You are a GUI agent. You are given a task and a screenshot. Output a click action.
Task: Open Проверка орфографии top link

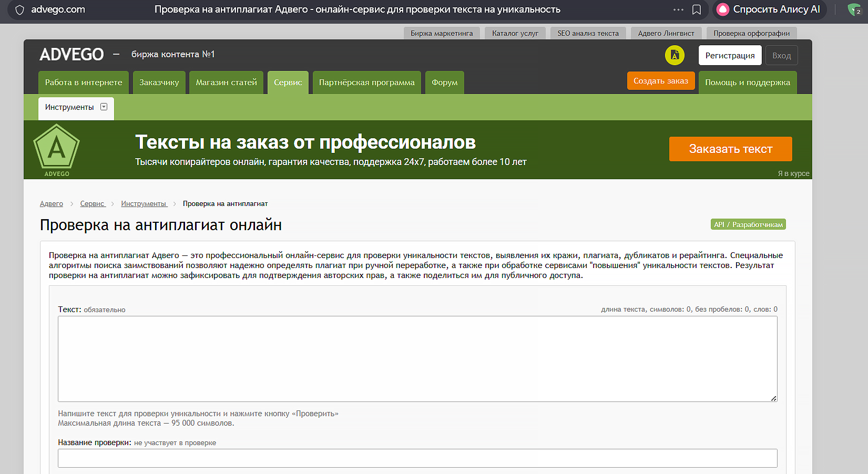tap(752, 33)
